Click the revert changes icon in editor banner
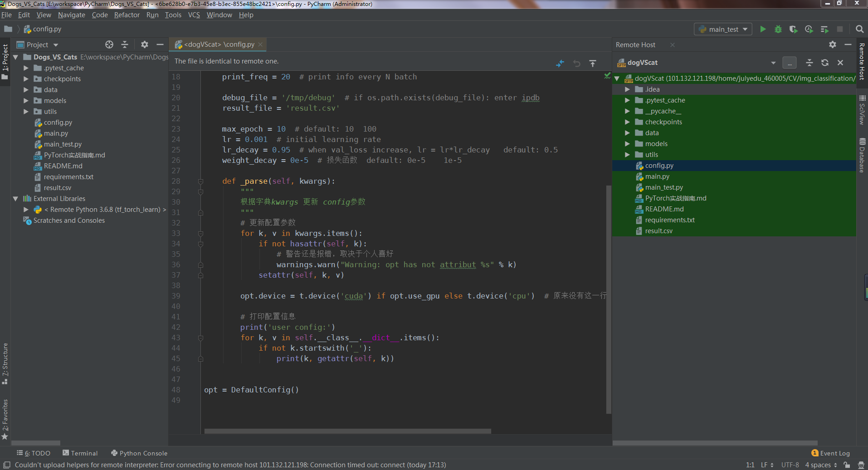The height and width of the screenshot is (470, 868). [577, 64]
